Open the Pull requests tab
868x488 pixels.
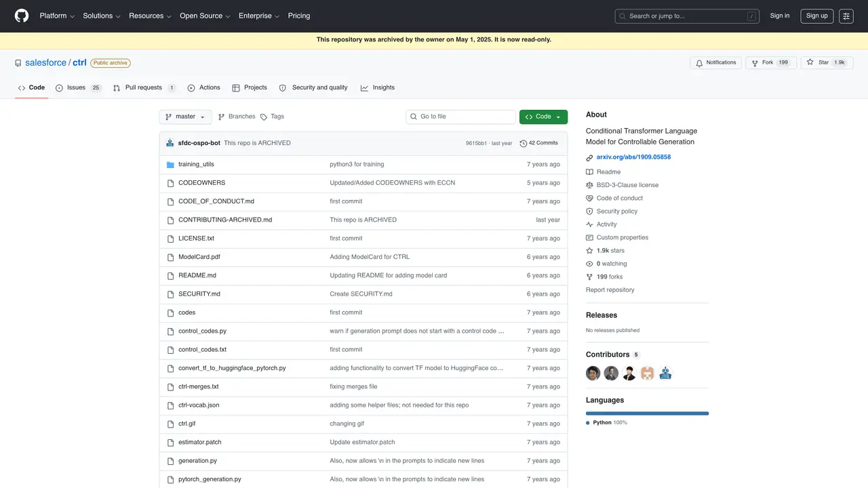pyautogui.click(x=144, y=88)
